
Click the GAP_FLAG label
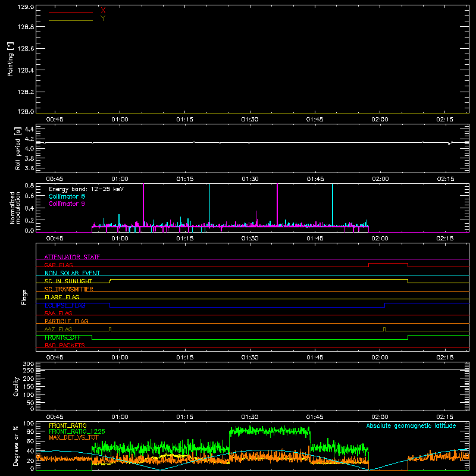point(58,265)
